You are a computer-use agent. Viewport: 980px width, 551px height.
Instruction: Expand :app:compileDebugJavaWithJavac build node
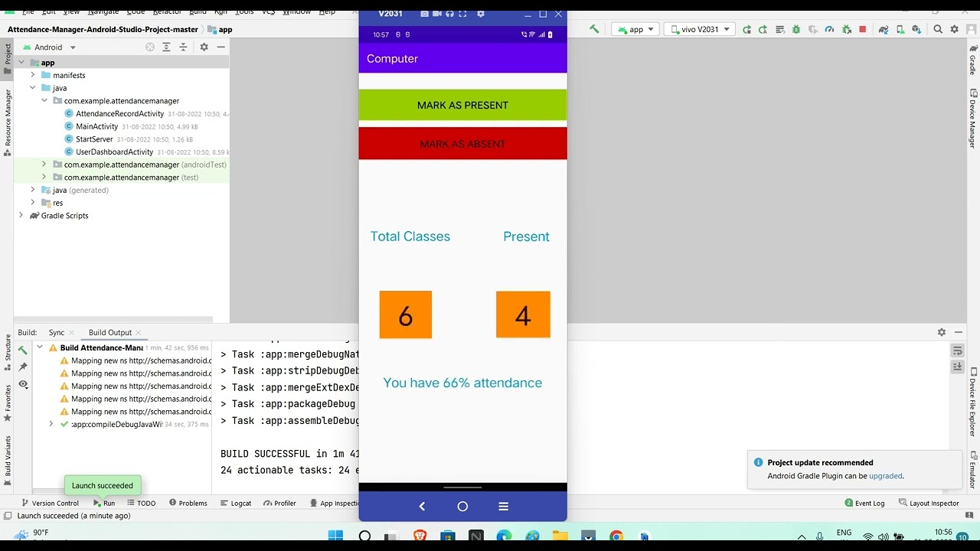[51, 424]
